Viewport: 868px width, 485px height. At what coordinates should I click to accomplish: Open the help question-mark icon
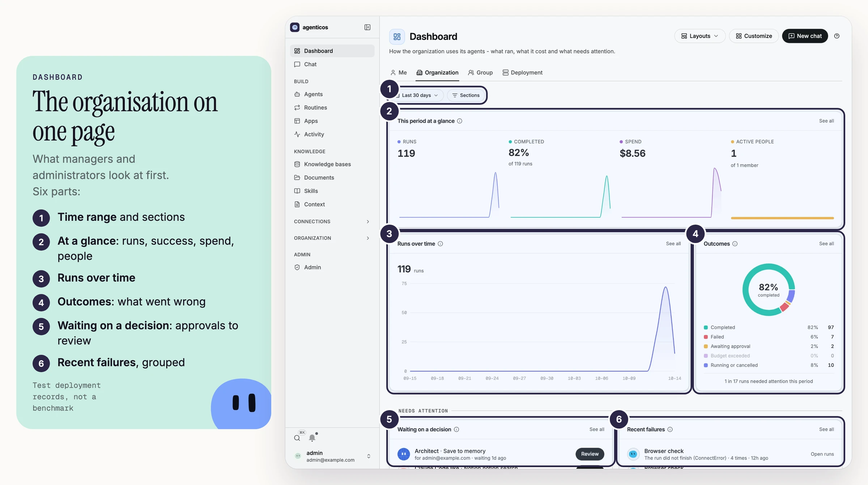(x=837, y=36)
